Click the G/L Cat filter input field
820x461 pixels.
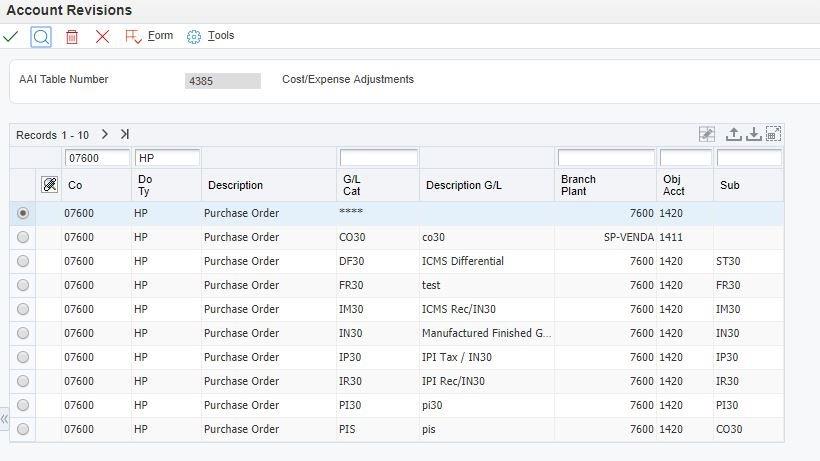(x=378, y=158)
